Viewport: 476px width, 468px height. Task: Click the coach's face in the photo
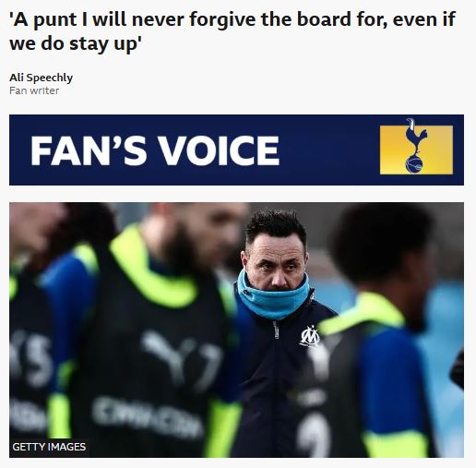click(x=276, y=262)
